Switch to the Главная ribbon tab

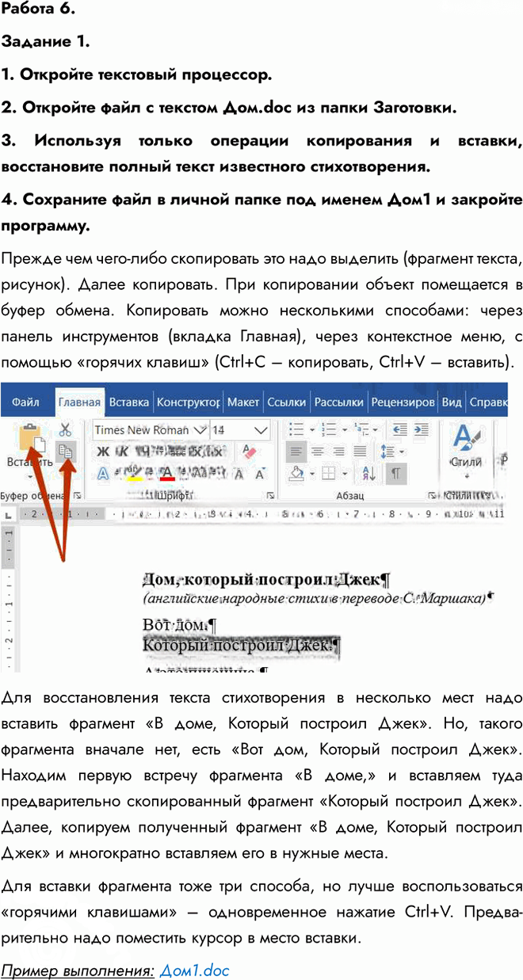[x=79, y=402]
